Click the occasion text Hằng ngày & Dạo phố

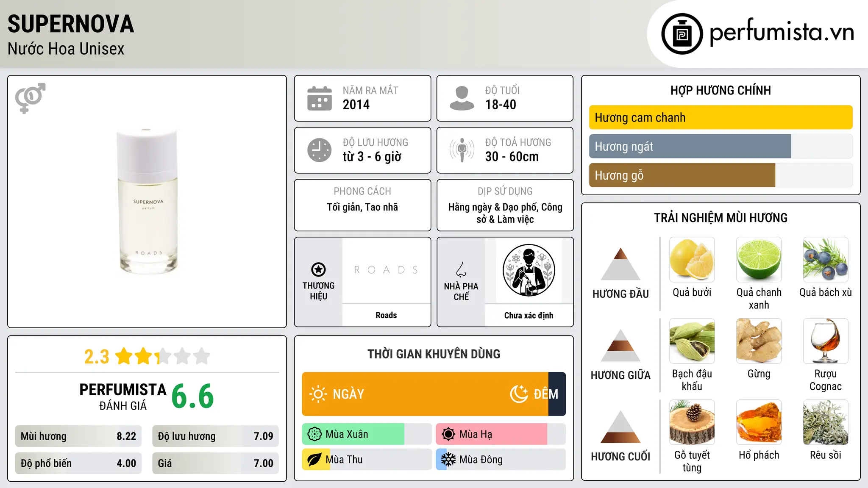coord(493,207)
